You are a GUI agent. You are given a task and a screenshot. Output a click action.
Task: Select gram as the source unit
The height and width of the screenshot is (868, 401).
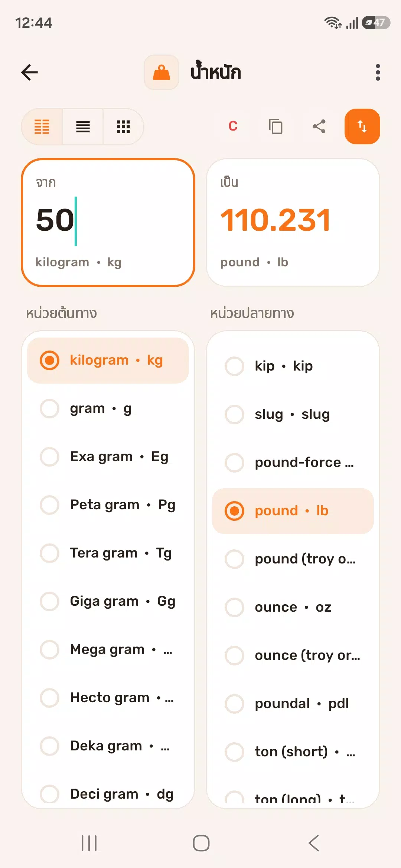pos(108,408)
